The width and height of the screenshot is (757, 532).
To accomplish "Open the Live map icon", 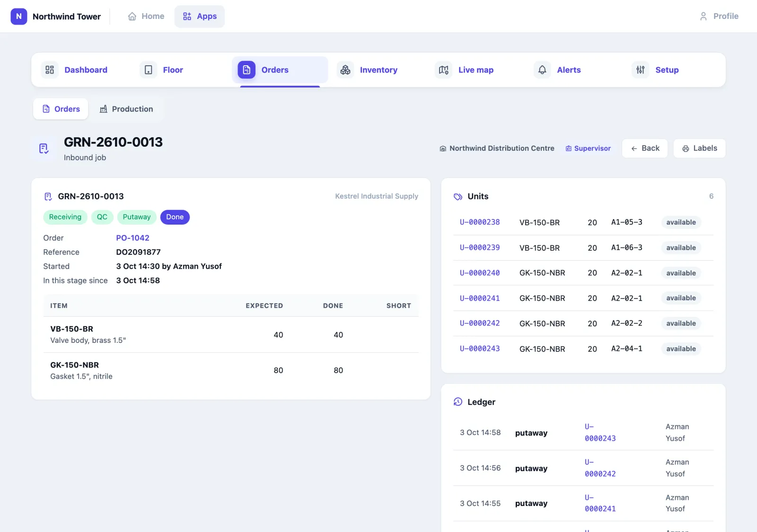I will (x=443, y=70).
